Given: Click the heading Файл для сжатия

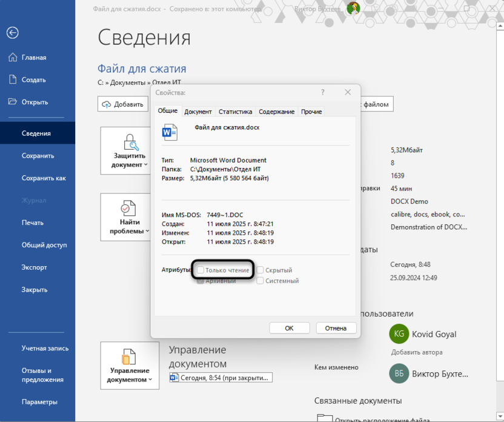Looking at the screenshot, I should pyautogui.click(x=142, y=69).
